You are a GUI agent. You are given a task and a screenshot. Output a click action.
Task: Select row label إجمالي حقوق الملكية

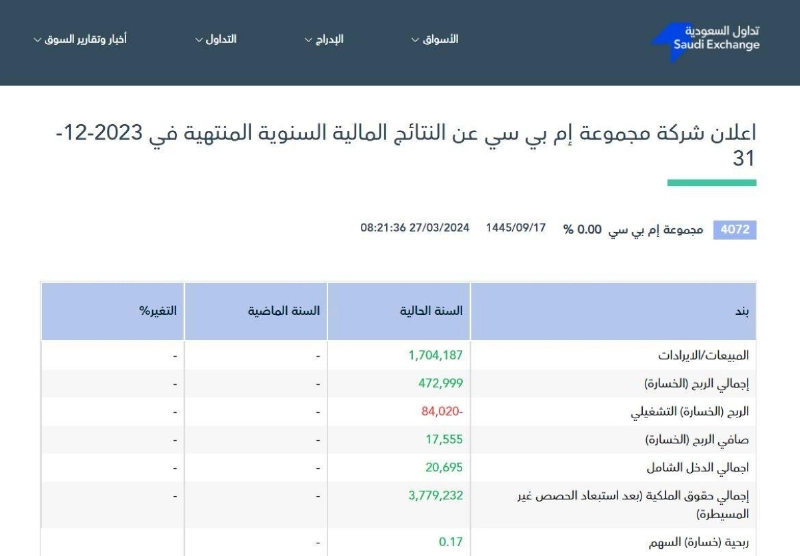pyautogui.click(x=633, y=504)
